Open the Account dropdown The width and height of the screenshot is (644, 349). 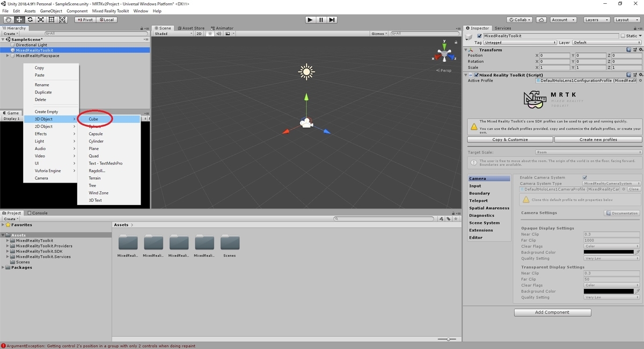point(562,20)
